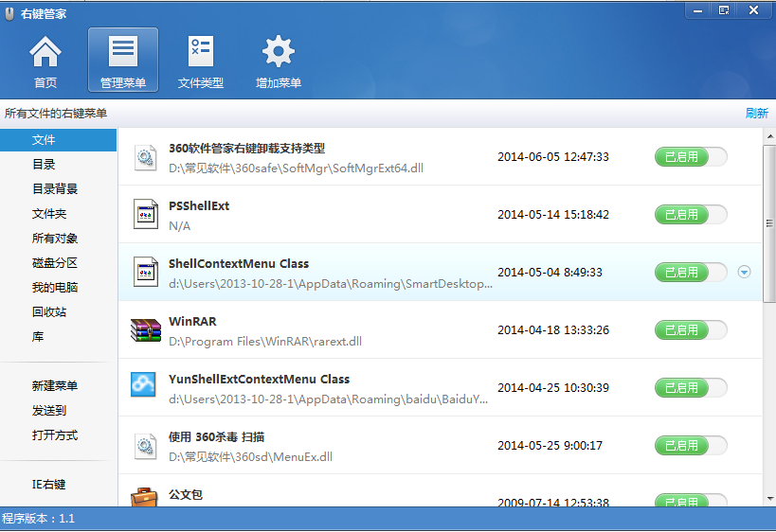Open the 发送到 sidebar entry
Viewport: 776px width, 532px height.
49,411
